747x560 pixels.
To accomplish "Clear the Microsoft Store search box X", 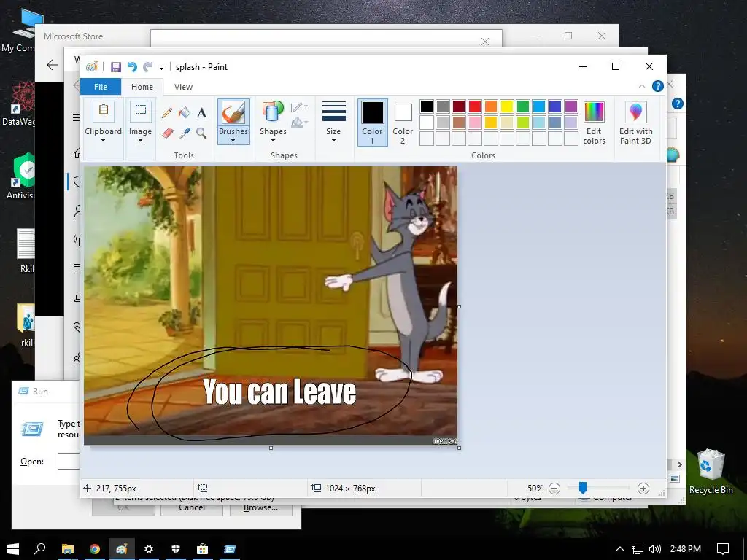I will point(485,42).
